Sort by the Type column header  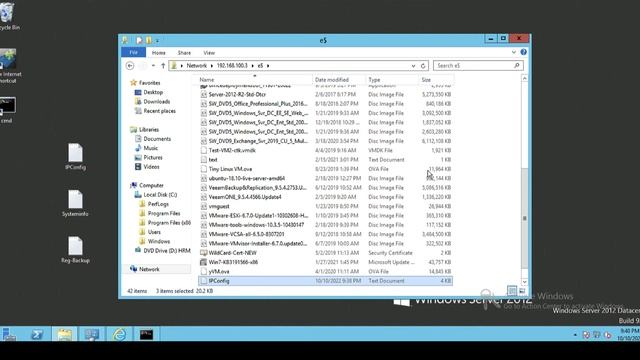pyautogui.click(x=392, y=80)
